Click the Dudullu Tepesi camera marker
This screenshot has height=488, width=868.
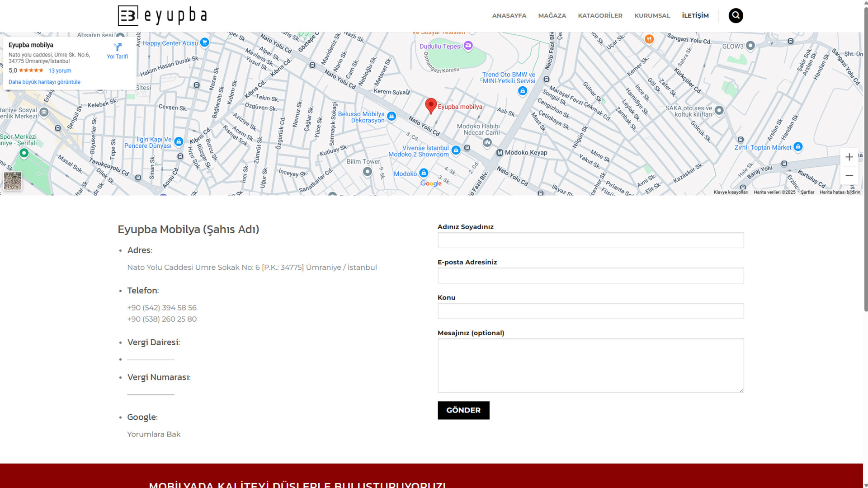pos(468,46)
